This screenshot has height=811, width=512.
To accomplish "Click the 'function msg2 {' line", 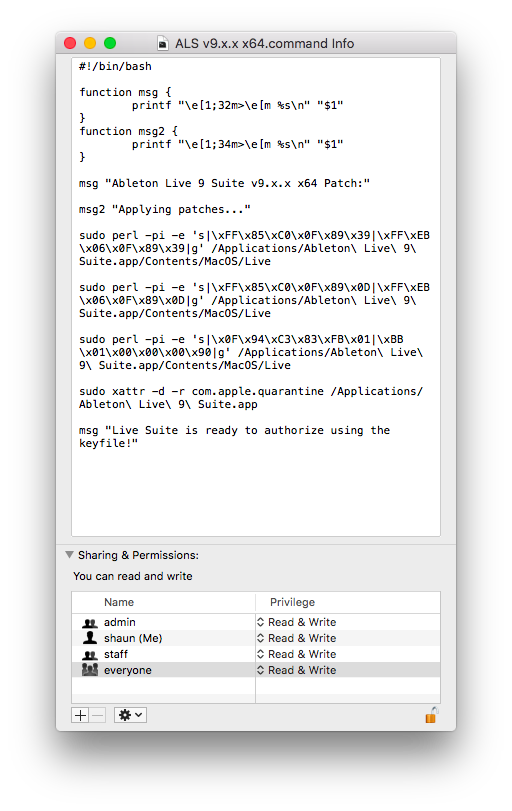I will [x=128, y=131].
